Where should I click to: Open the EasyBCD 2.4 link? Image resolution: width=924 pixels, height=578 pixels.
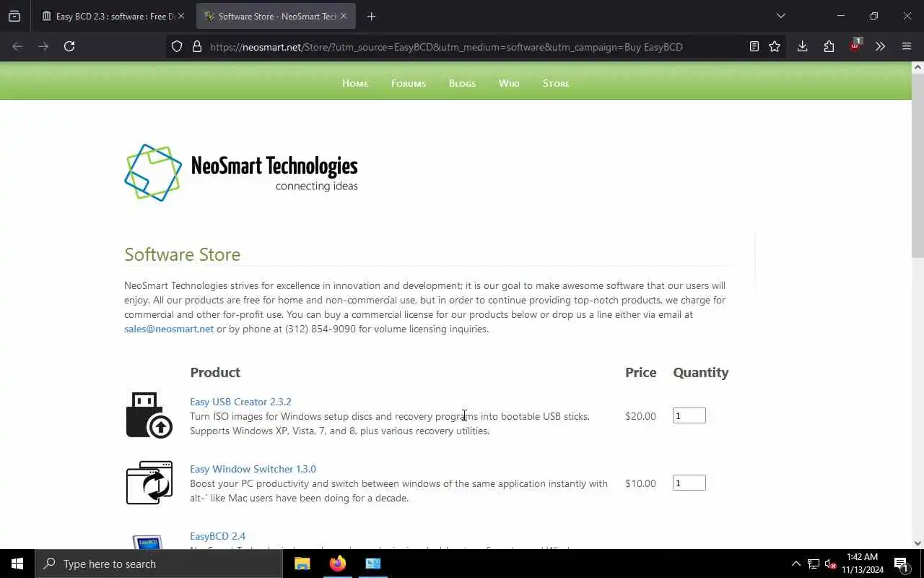click(x=217, y=536)
